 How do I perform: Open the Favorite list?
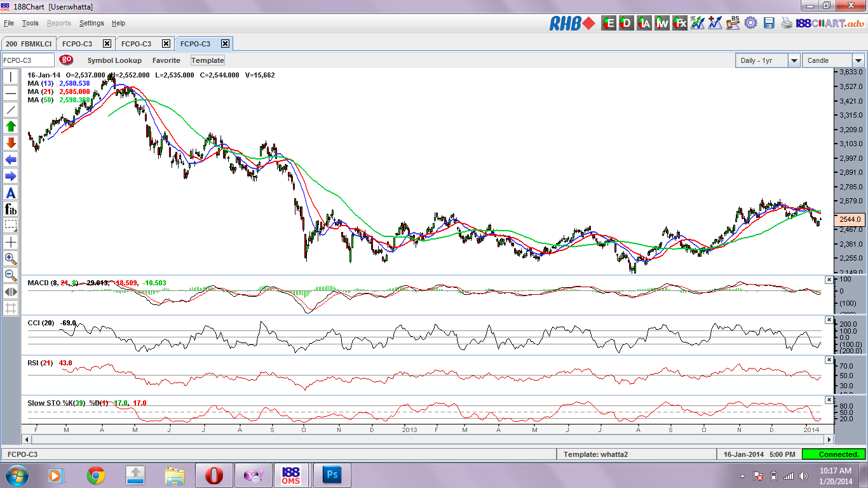166,60
